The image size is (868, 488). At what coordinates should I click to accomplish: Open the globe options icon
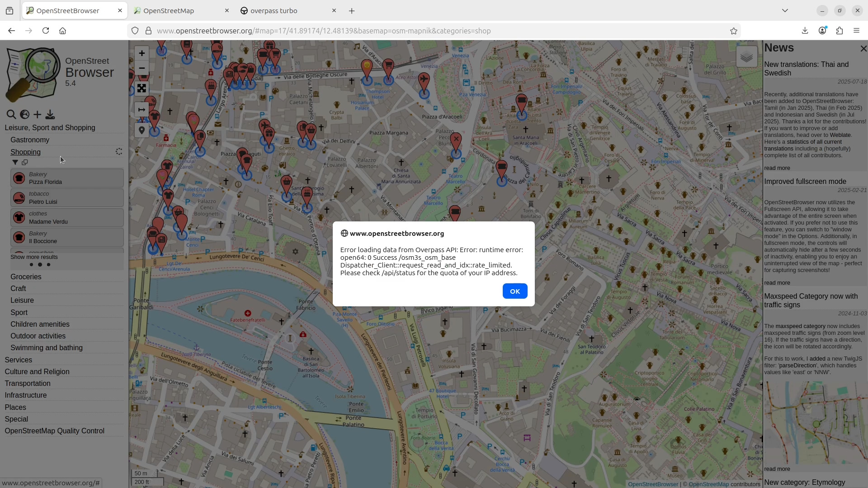[24, 115]
